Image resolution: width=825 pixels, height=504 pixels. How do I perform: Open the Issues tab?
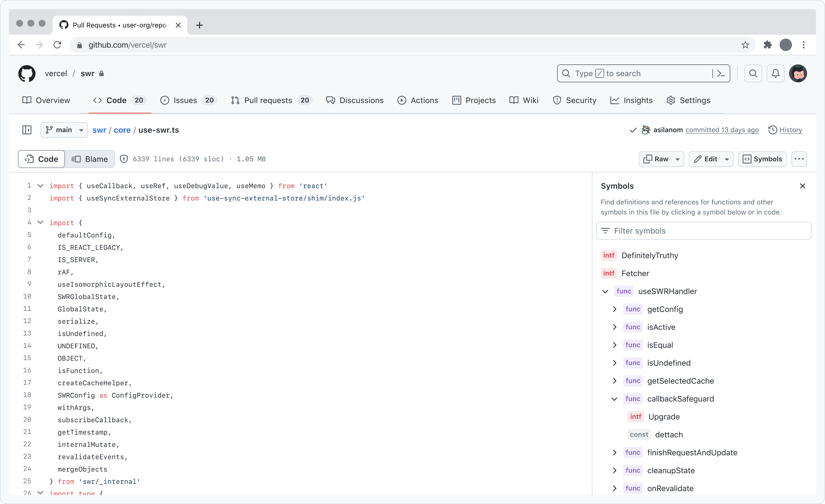tap(189, 100)
